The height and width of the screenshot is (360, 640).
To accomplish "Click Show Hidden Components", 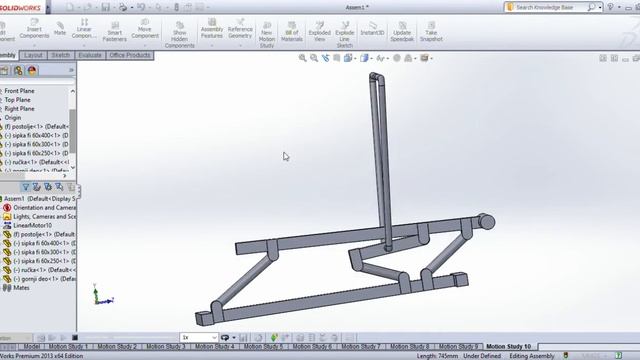I will pos(180,35).
